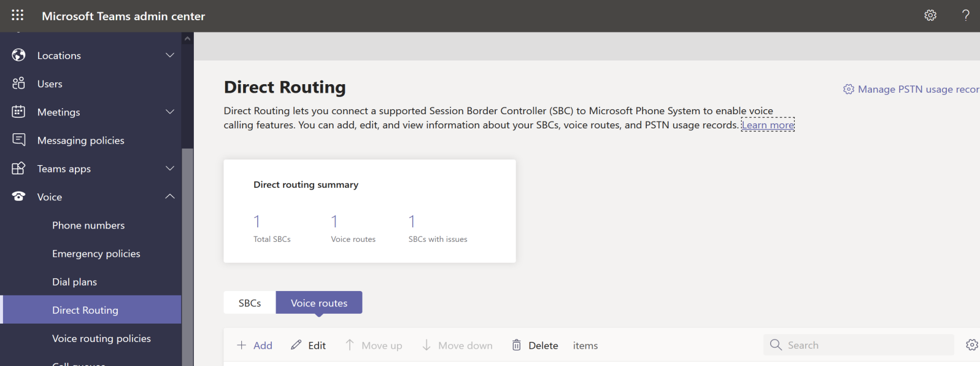The width and height of the screenshot is (980, 366).
Task: Collapse the Voice section chevron
Action: click(x=170, y=197)
